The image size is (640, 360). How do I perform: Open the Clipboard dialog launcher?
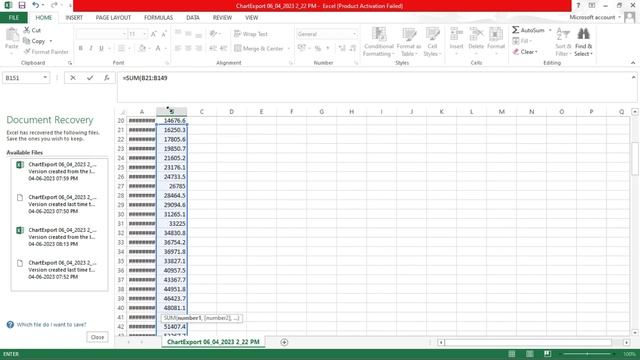pos(70,63)
